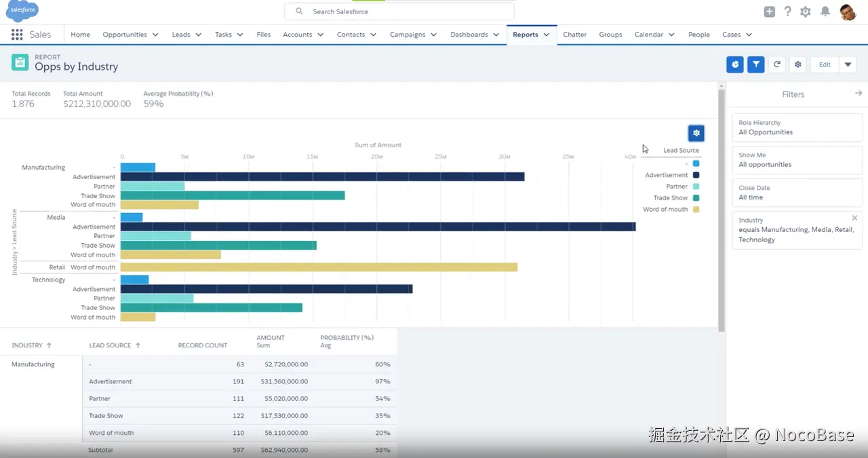Viewport: 868px width, 458px height.
Task: Open report settings via the gear icon
Action: coord(797,64)
